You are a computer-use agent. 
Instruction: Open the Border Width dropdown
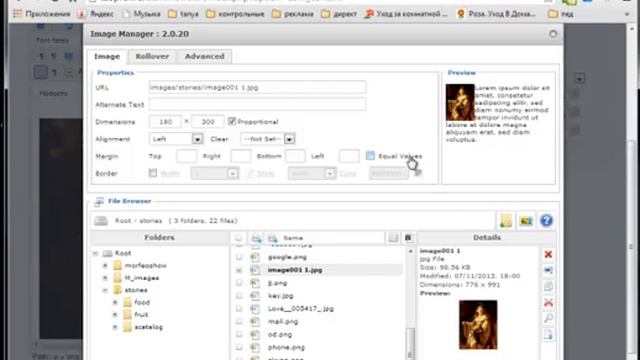pos(215,173)
